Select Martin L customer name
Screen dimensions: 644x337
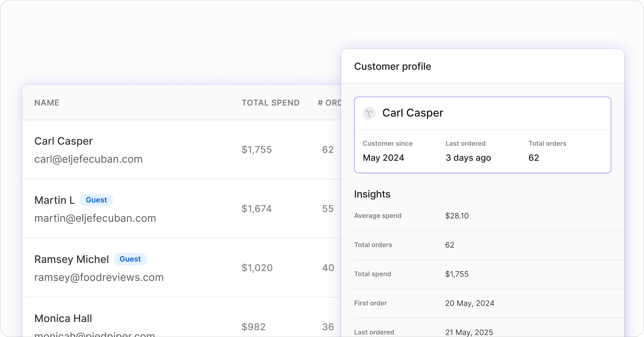(55, 200)
